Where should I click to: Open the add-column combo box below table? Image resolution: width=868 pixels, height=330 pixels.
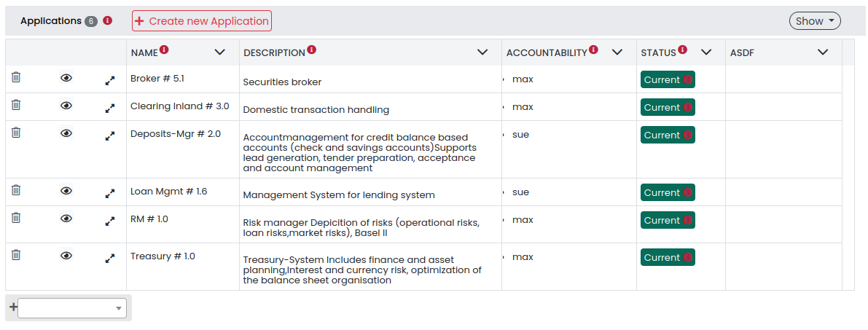pyautogui.click(x=72, y=308)
